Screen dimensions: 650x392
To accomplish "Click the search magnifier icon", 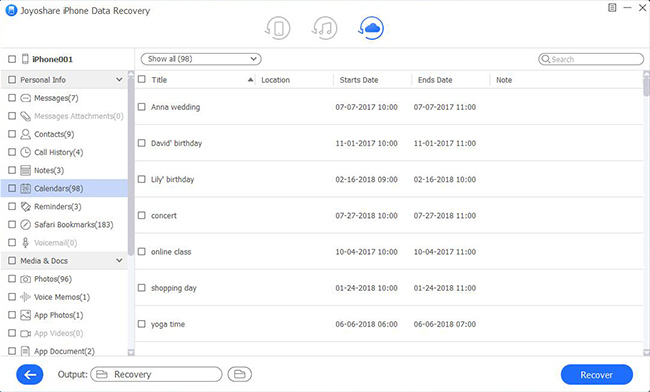I will point(546,59).
